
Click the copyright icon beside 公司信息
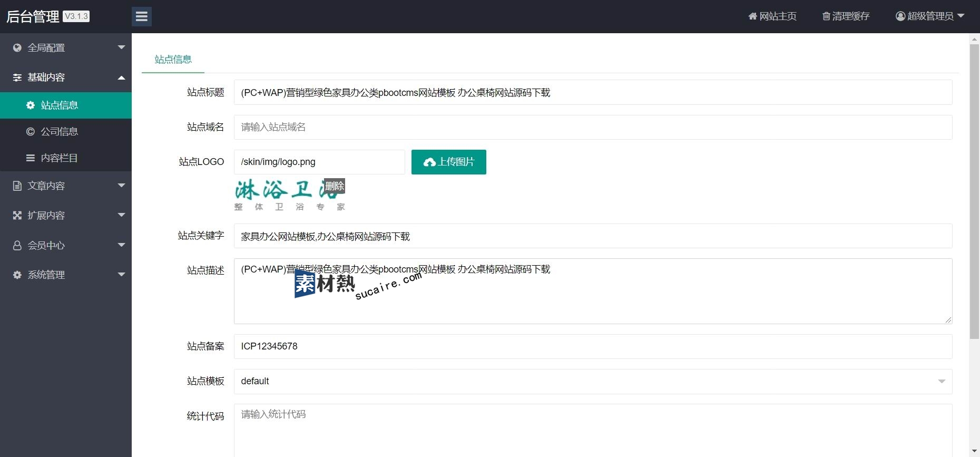pyautogui.click(x=31, y=132)
